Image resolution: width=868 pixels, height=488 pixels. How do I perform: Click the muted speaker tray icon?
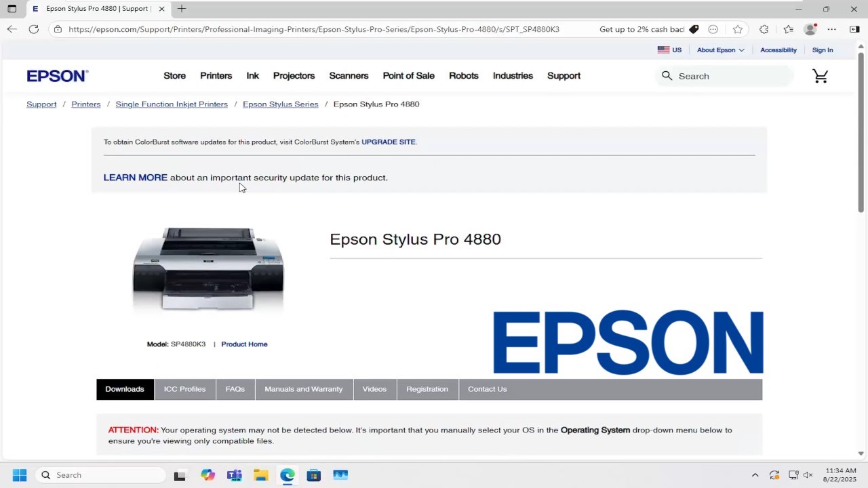click(808, 475)
